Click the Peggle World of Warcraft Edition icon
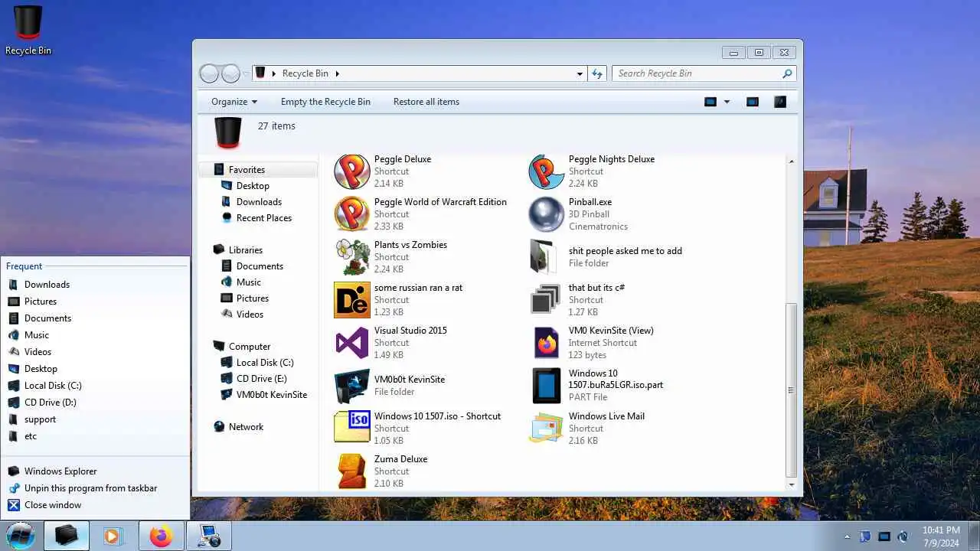The image size is (980, 551). tap(352, 214)
